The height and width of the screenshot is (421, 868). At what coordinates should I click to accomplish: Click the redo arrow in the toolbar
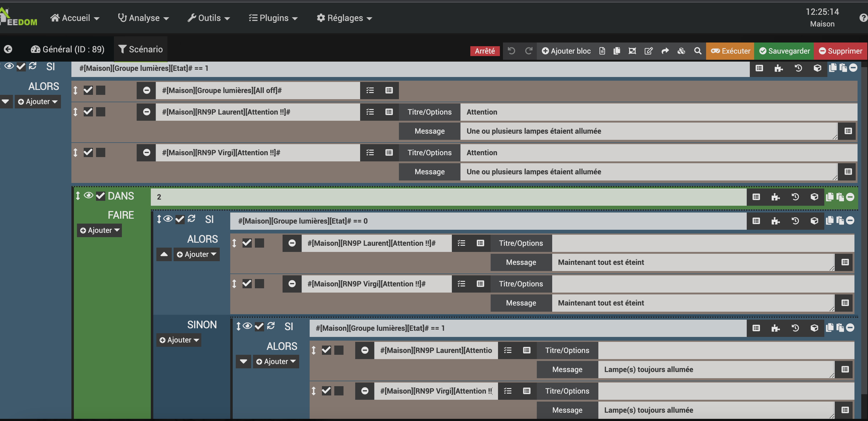tap(528, 51)
